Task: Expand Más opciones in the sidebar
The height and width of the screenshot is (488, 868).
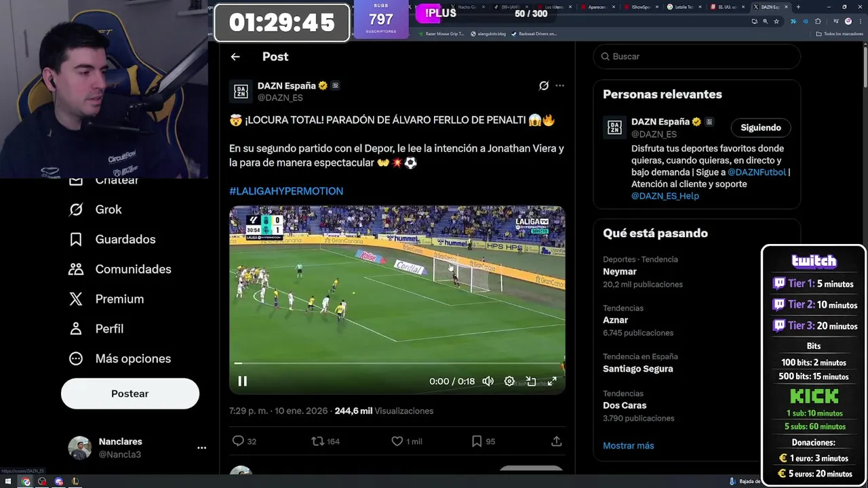Action: point(119,359)
